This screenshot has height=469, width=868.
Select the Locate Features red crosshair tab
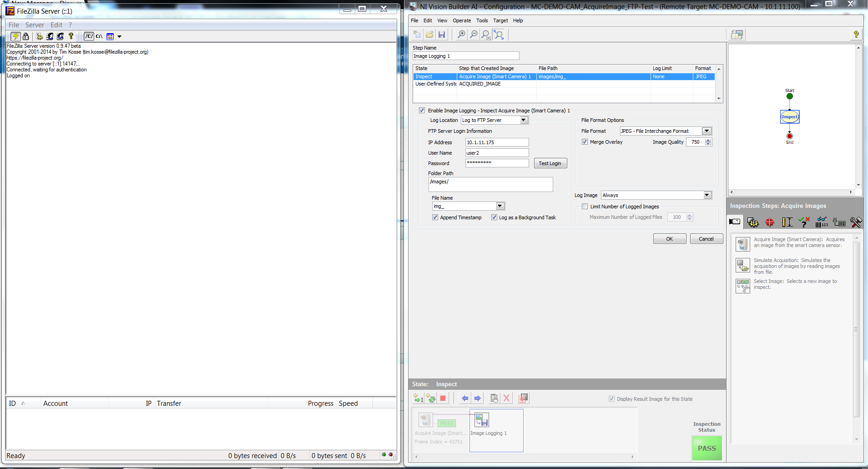tap(770, 222)
